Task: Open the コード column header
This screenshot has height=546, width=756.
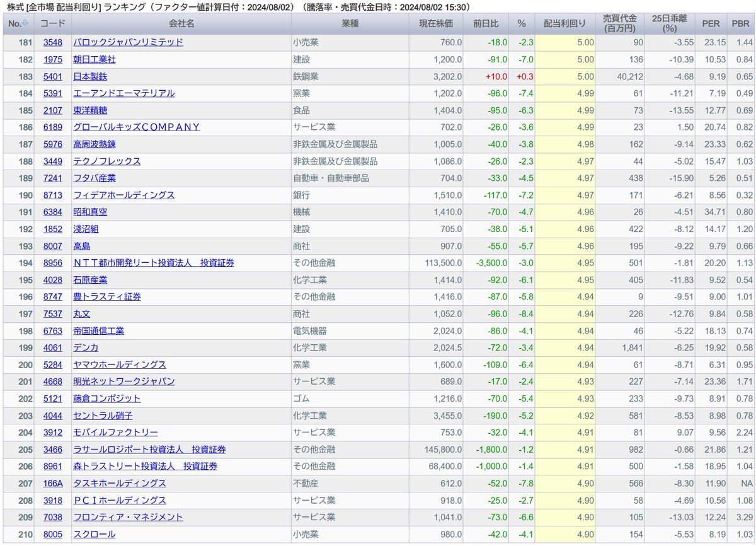Action: point(53,23)
